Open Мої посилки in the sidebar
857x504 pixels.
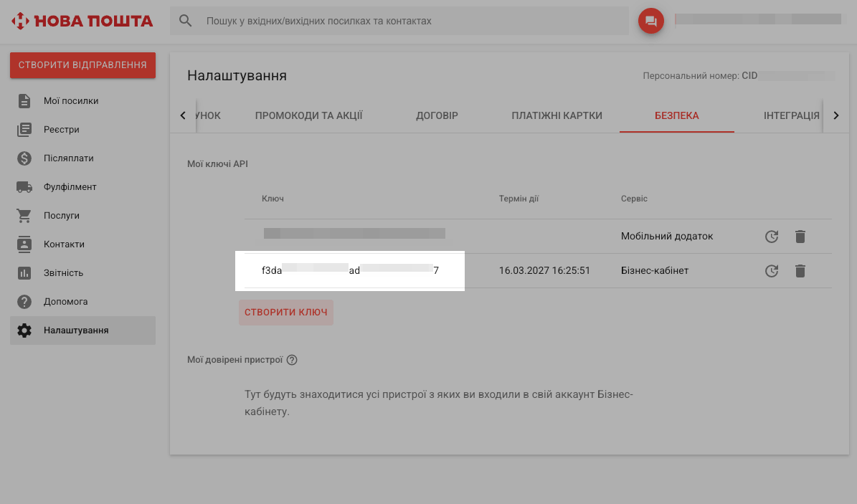pyautogui.click(x=71, y=101)
